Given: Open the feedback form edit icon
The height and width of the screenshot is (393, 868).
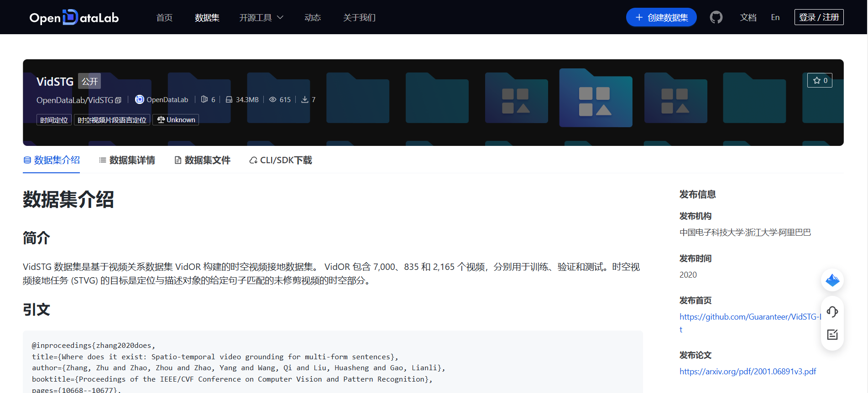Looking at the screenshot, I should tap(832, 335).
